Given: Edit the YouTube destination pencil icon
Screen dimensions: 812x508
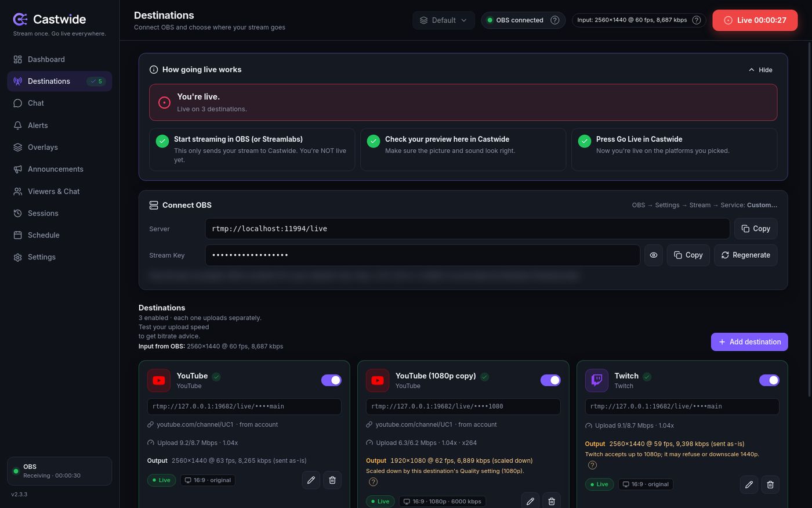Looking at the screenshot, I should coord(311,480).
